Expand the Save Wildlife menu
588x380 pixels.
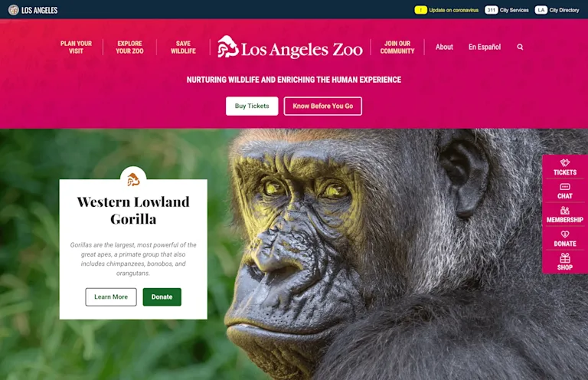coord(184,47)
